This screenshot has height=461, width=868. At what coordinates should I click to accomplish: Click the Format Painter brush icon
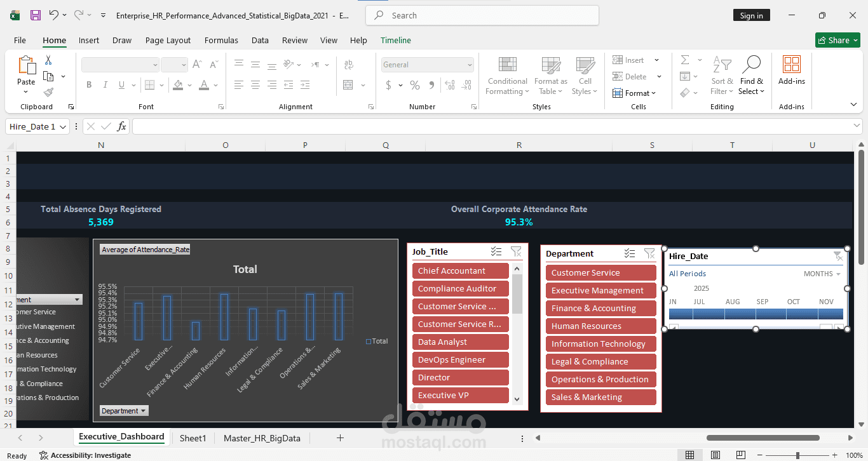point(48,92)
